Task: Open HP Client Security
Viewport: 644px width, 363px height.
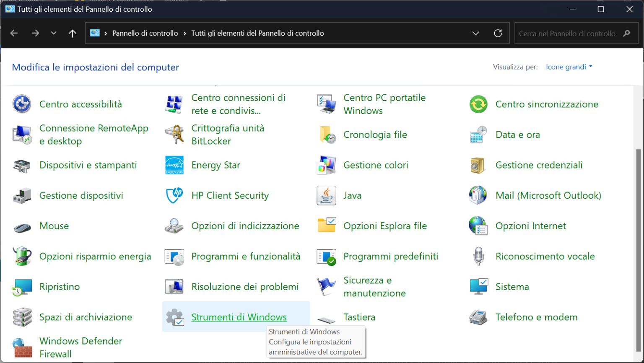Action: point(230,195)
